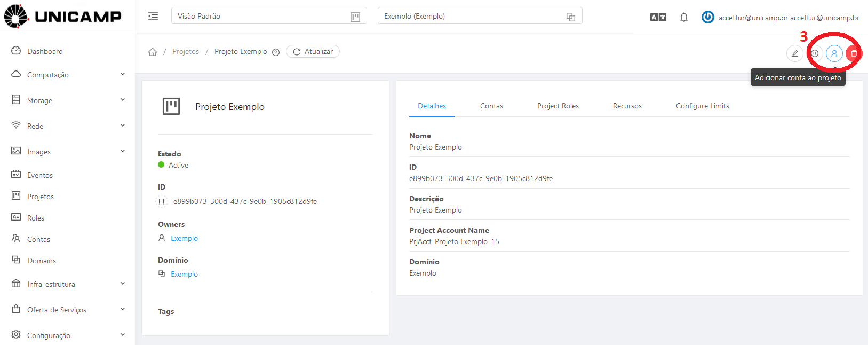Collapse the sidebar with the menu fold icon
This screenshot has height=345, width=868.
[153, 16]
